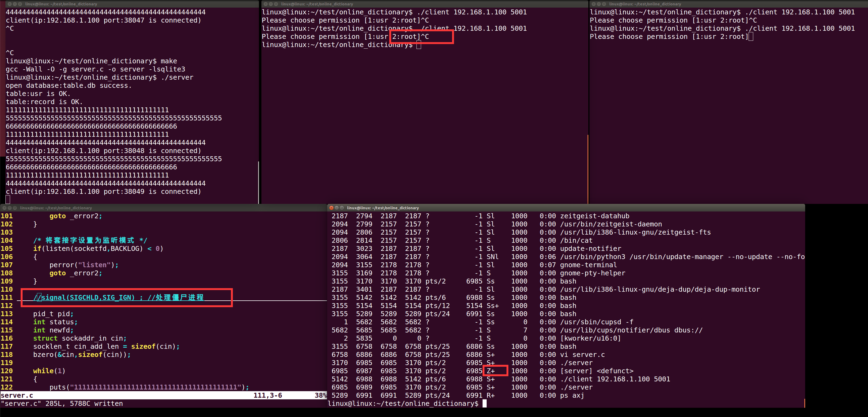Click vim line 115 'int newfd;'
The height and width of the screenshot is (417, 868).
(53, 330)
